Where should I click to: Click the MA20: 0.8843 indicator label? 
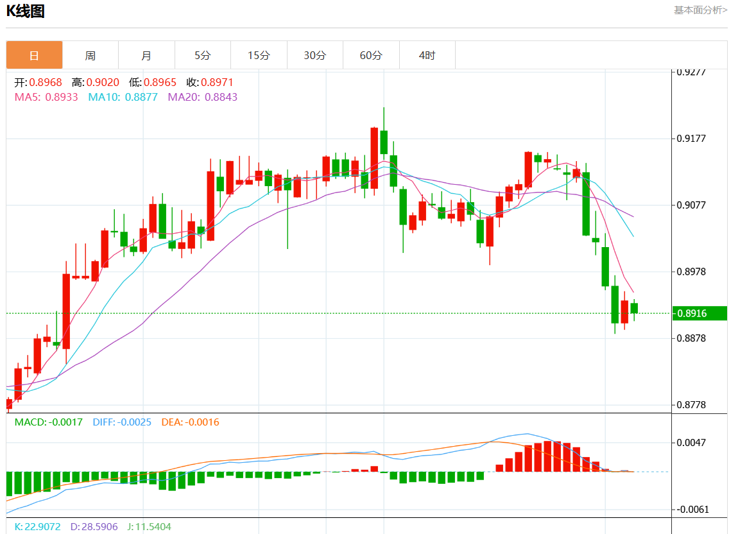[203, 97]
